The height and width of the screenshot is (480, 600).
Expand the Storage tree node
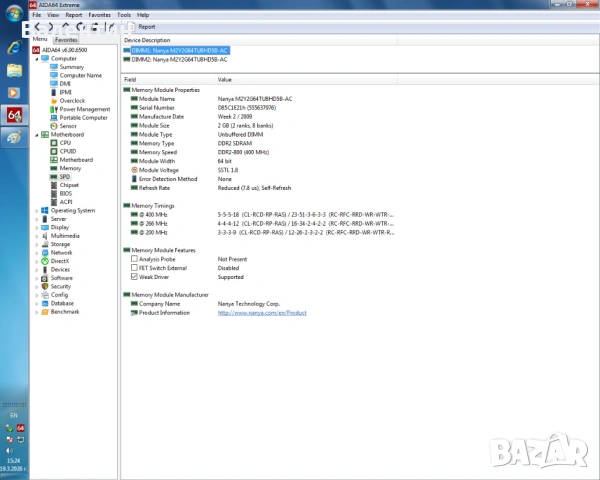[37, 244]
